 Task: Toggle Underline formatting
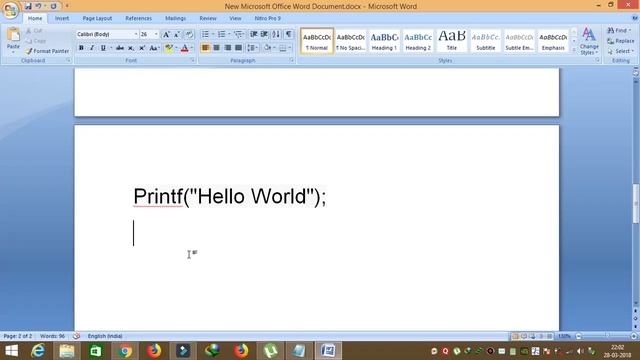coord(103,48)
